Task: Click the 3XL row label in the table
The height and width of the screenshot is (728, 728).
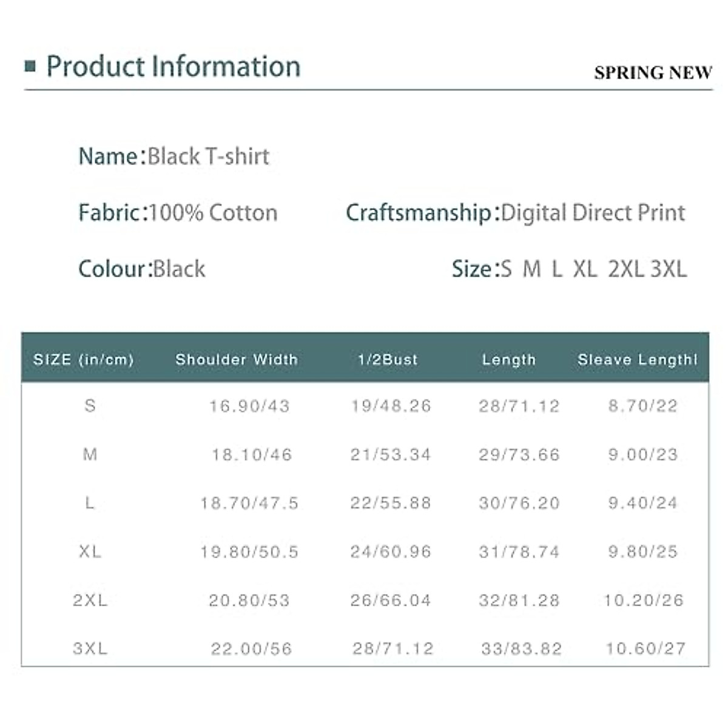Action: 90,649
